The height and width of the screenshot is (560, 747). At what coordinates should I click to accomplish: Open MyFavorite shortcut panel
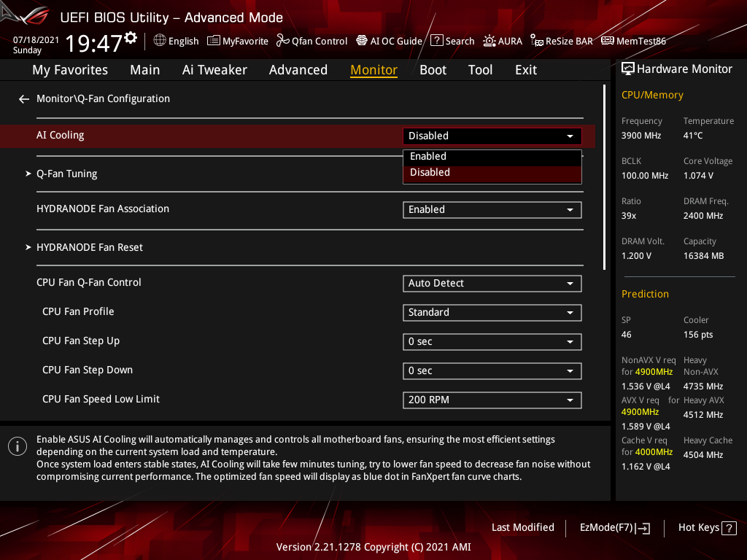point(238,41)
